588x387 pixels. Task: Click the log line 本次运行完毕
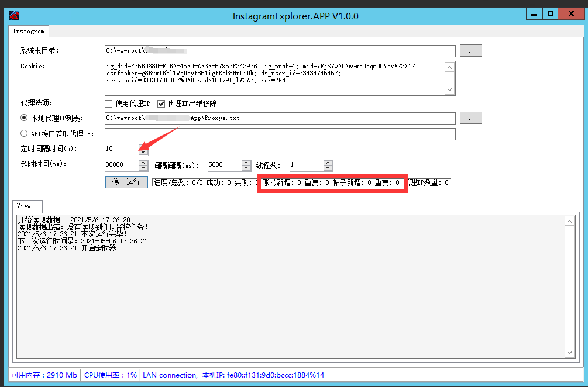click(x=72, y=234)
